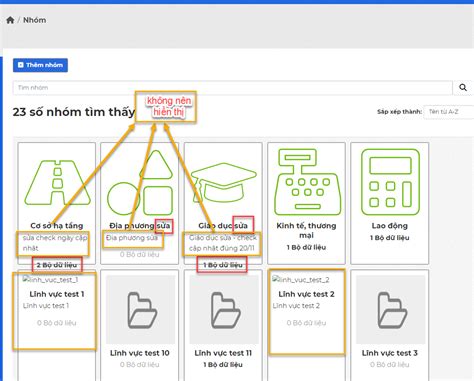Open the calculator icon of Lao động
Viewport: 474px width, 381px height.
tap(390, 182)
